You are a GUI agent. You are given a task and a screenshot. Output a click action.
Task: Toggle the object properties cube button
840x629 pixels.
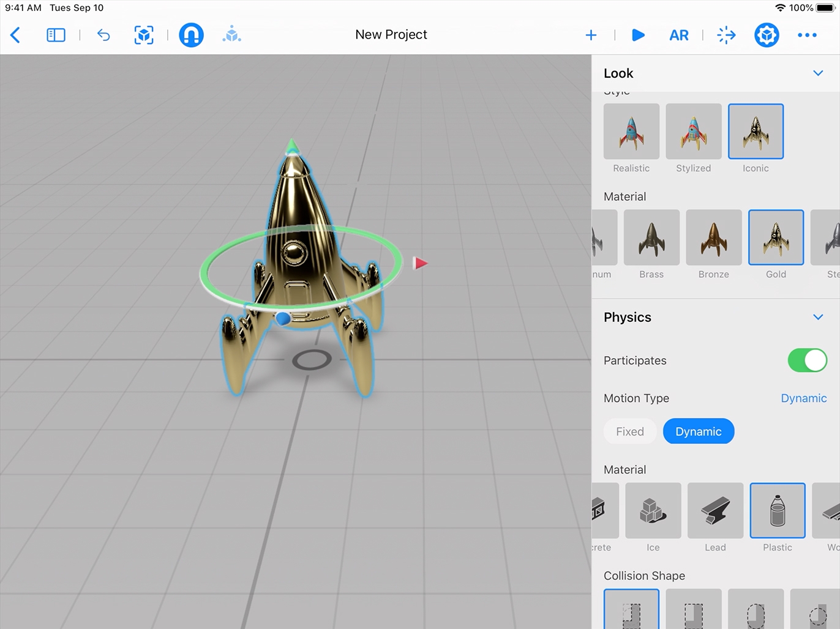pos(767,35)
